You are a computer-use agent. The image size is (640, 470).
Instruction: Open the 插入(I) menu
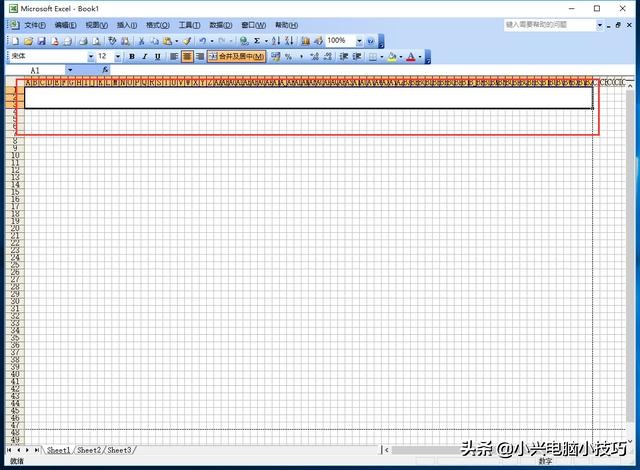coord(127,25)
